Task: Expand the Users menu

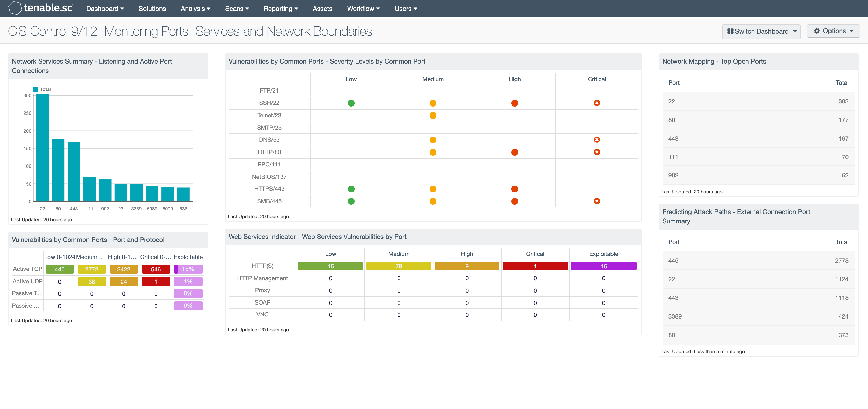Action: coord(406,9)
